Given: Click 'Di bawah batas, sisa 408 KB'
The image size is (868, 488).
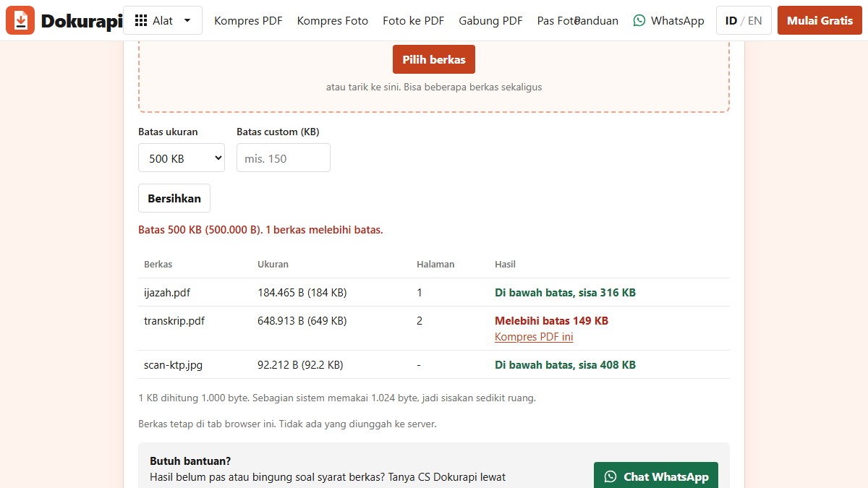Looking at the screenshot, I should (x=565, y=365).
